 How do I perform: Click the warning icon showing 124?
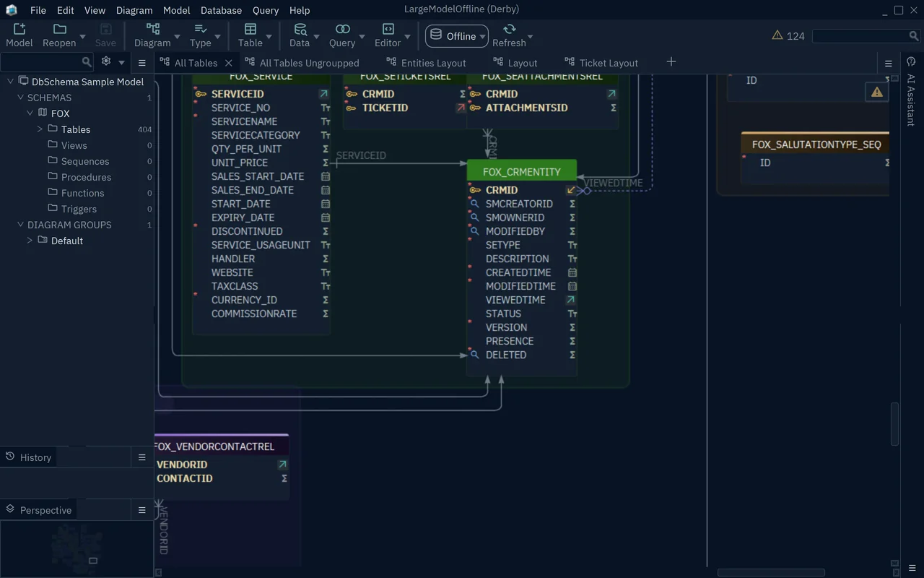pos(777,35)
